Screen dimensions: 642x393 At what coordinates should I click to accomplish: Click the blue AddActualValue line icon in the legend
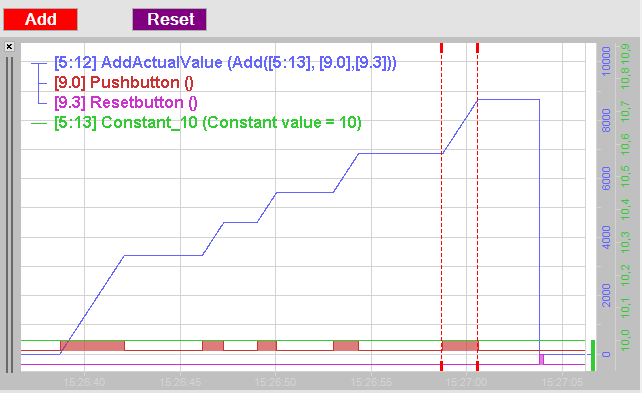click(39, 63)
